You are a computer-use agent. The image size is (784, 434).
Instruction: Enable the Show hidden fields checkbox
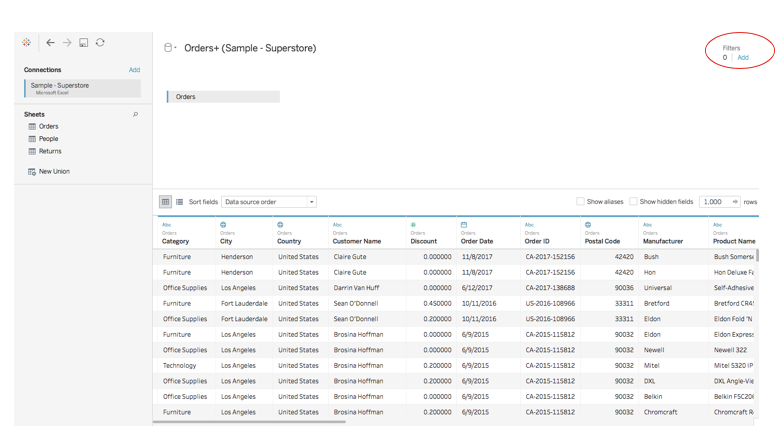[x=633, y=202]
